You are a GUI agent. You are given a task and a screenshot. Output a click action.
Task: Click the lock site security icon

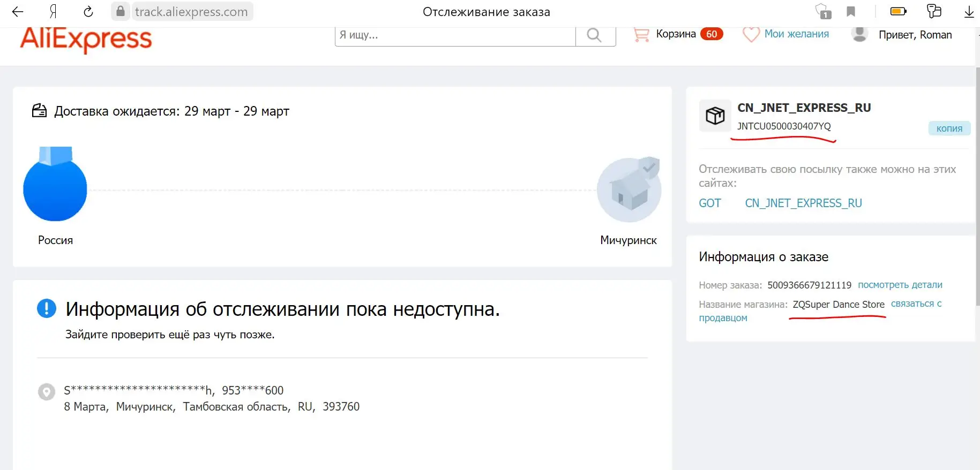tap(121, 11)
